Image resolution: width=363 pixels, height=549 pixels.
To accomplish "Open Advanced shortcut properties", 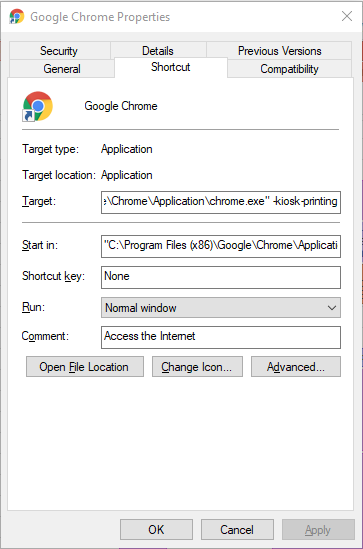I will (x=296, y=367).
